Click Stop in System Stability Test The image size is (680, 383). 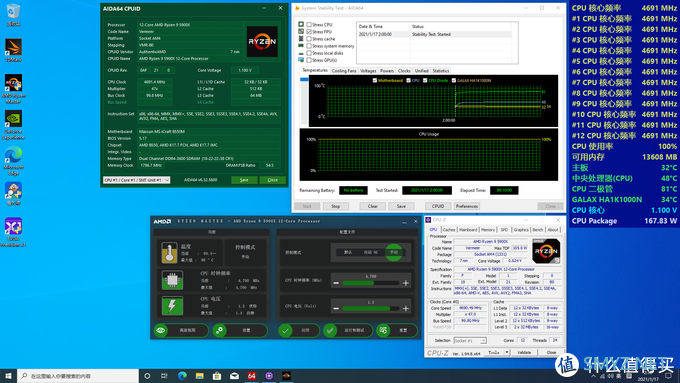[x=336, y=206]
